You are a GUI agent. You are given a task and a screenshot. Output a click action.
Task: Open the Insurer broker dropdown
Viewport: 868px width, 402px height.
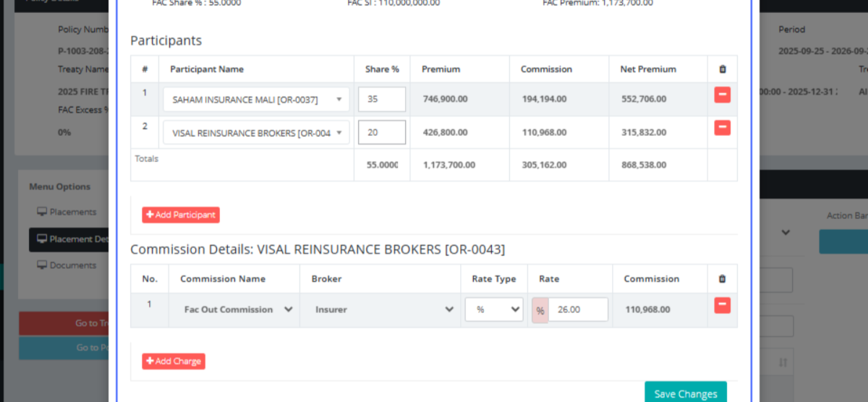pos(383,309)
